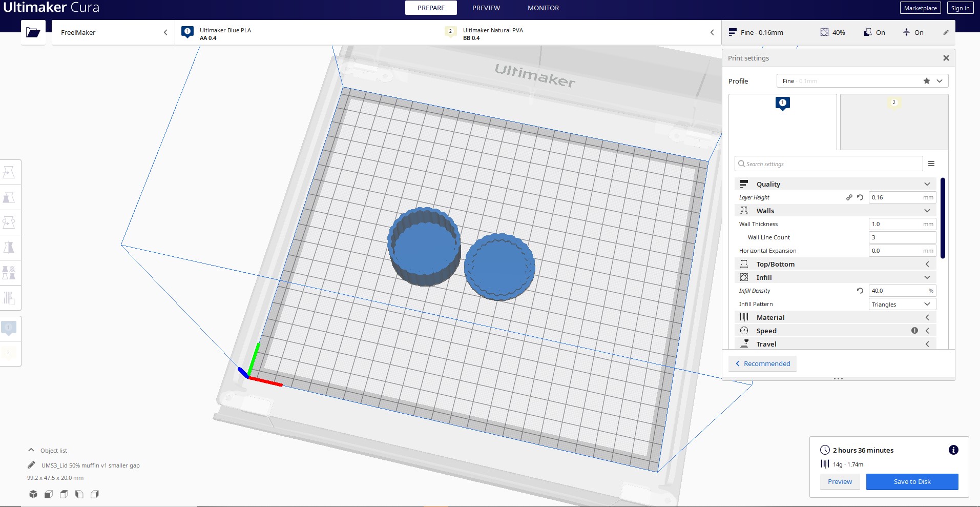Click the Preview button near Save to Disk
Viewport: 980px width, 507px height.
pos(840,481)
